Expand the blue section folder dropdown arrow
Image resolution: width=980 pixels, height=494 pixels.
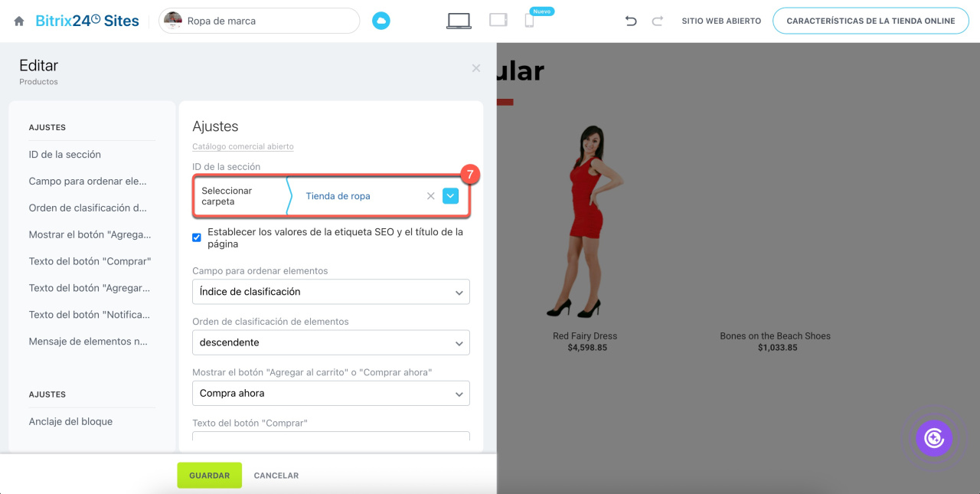[450, 196]
